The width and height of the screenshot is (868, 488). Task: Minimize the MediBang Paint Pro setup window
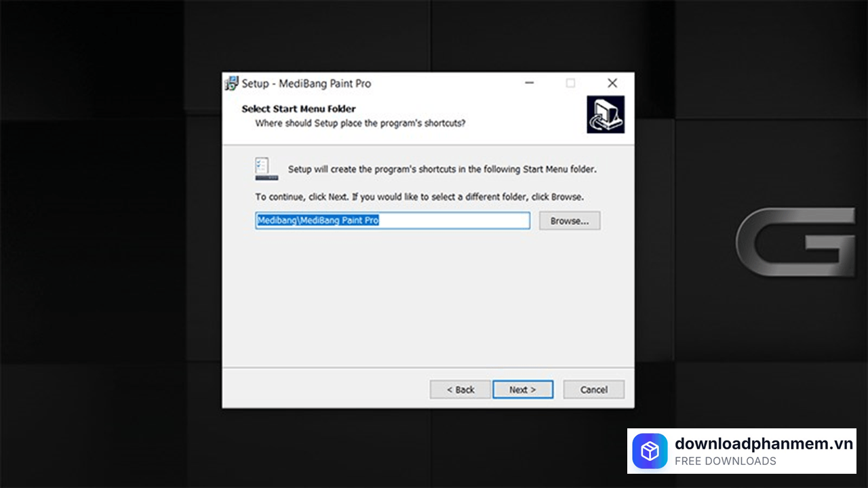[530, 83]
